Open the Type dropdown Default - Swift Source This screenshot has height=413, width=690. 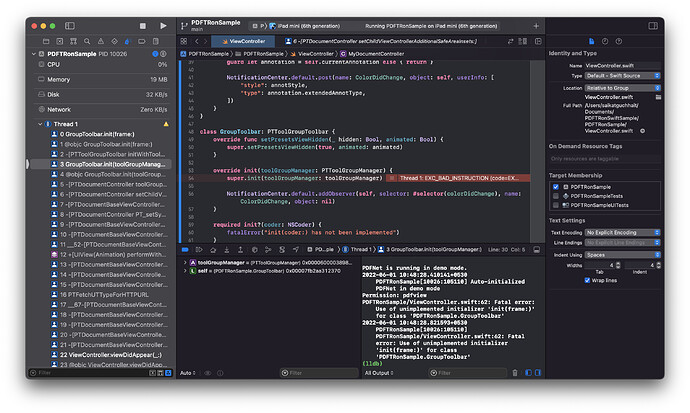(623, 76)
